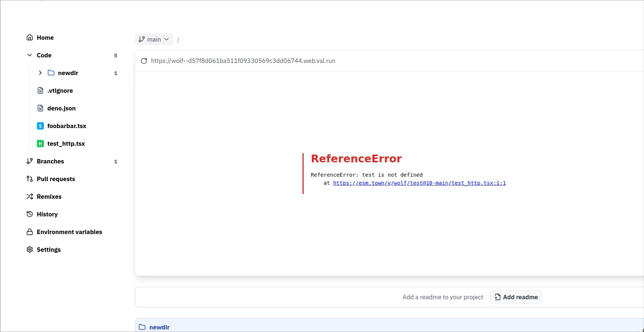
Task: Open foobarbar.tsx file
Action: (x=67, y=126)
